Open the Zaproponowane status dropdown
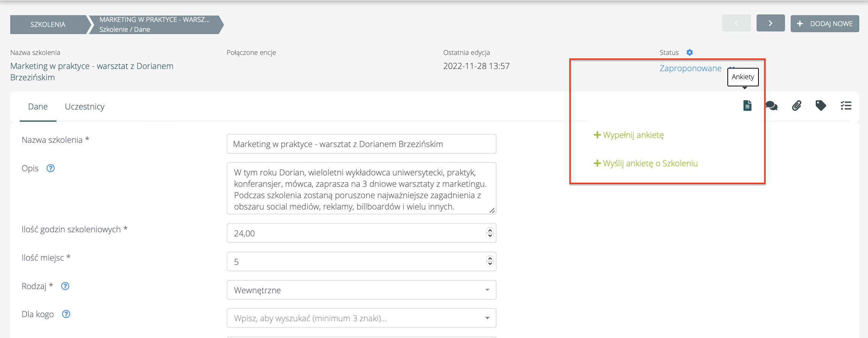Screen dimensions: 868x338 pos(691,68)
